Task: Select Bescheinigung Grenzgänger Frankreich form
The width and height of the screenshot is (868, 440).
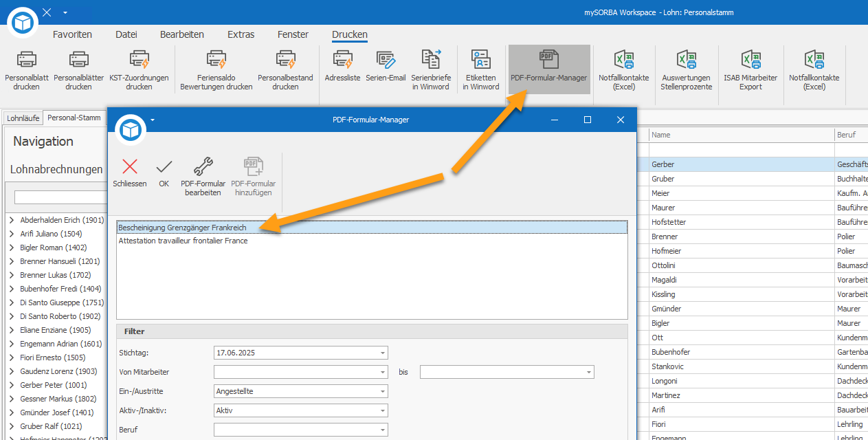Action: (x=372, y=228)
